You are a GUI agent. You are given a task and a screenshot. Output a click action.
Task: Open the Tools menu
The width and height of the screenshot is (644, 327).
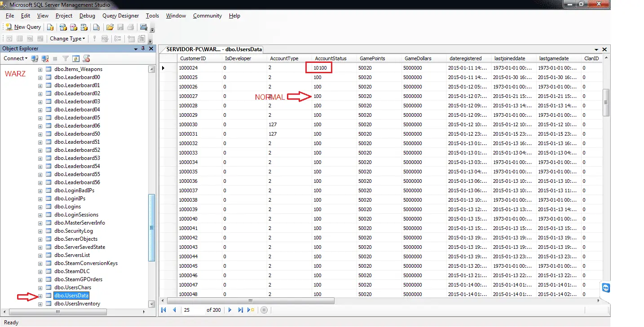click(x=152, y=16)
